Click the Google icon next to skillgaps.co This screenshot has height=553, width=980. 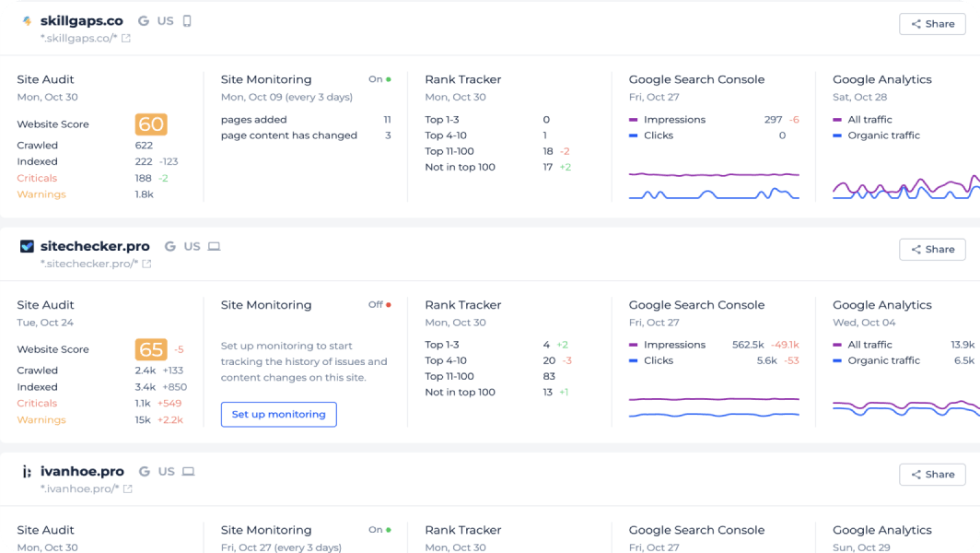(x=144, y=20)
